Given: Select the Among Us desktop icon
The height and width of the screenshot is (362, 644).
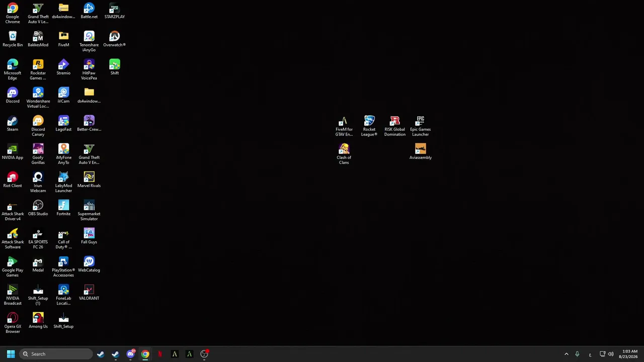Looking at the screenshot, I should click(x=38, y=321).
